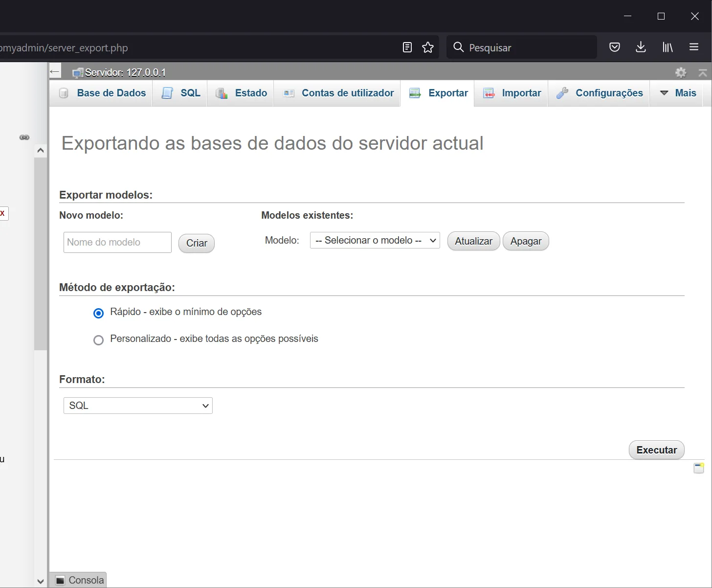Click the link chain icon in the left panel

24,137
